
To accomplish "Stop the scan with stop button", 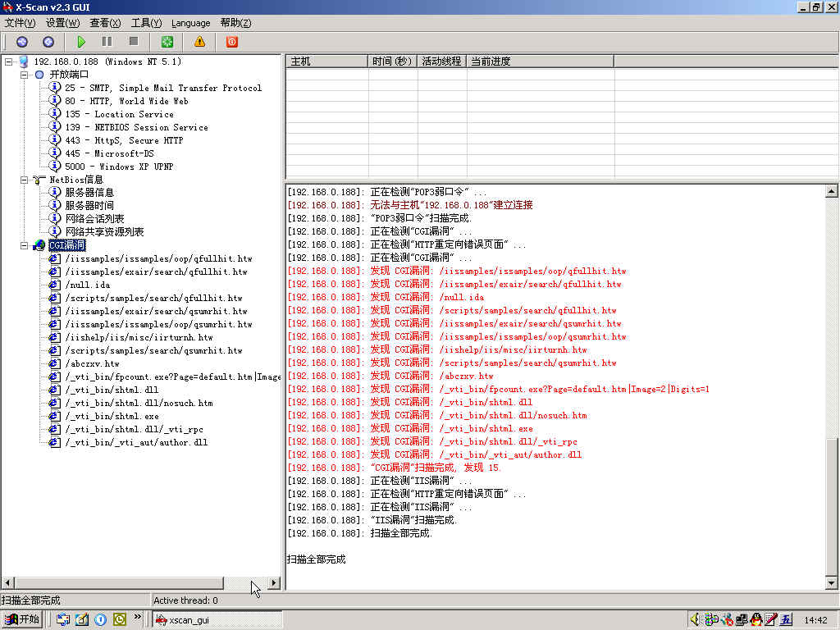I will pos(134,42).
